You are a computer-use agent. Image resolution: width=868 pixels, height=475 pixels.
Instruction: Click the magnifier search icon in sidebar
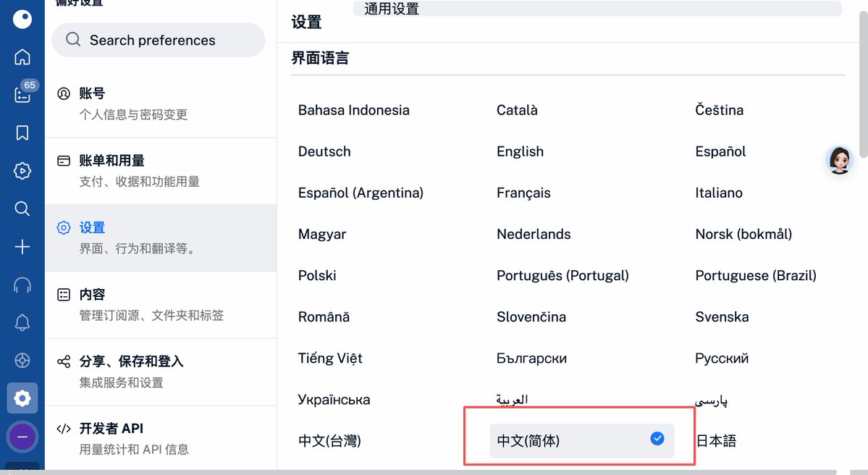click(22, 209)
